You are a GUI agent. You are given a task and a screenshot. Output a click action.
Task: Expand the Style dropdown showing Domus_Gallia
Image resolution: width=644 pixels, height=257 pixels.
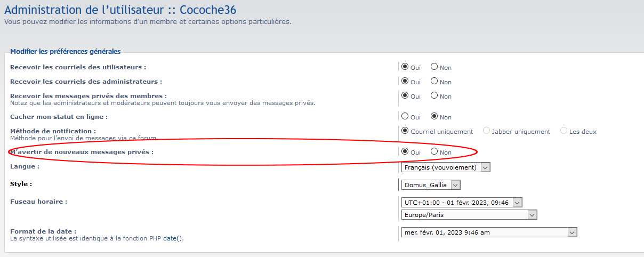[x=430, y=185]
